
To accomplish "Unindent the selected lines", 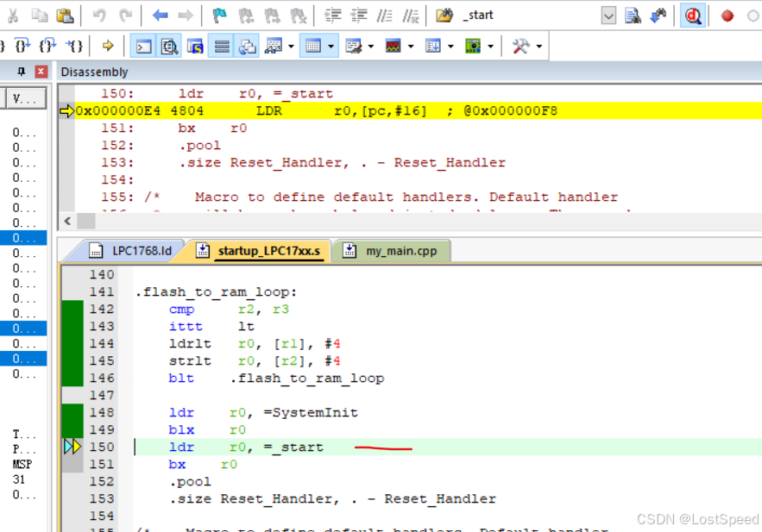I will [359, 16].
